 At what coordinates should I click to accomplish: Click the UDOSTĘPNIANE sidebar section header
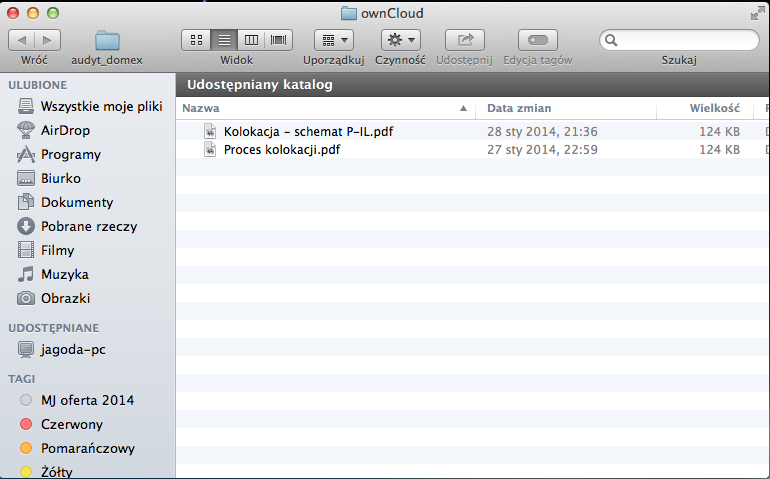[54, 328]
